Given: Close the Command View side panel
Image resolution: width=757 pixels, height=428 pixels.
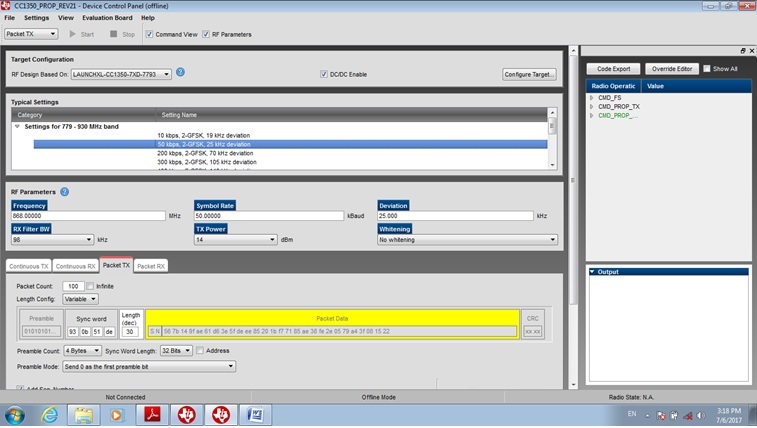Looking at the screenshot, I should (x=752, y=51).
